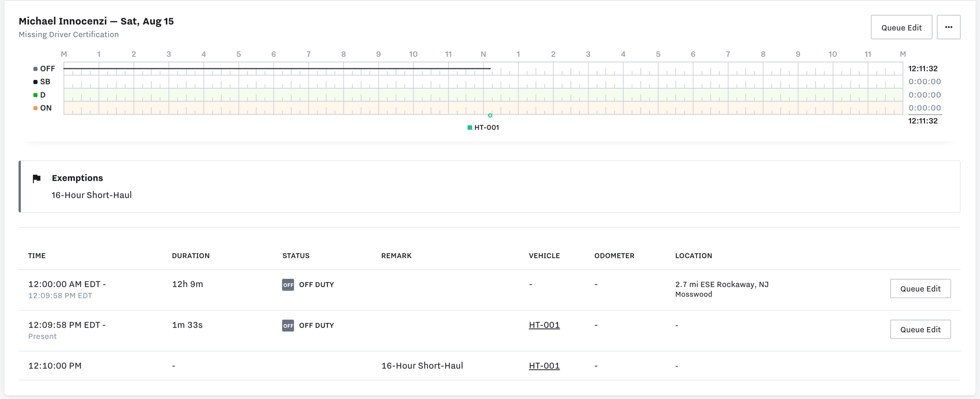The height and width of the screenshot is (399, 980).
Task: Click top Queue Edit button in header
Action: click(901, 27)
